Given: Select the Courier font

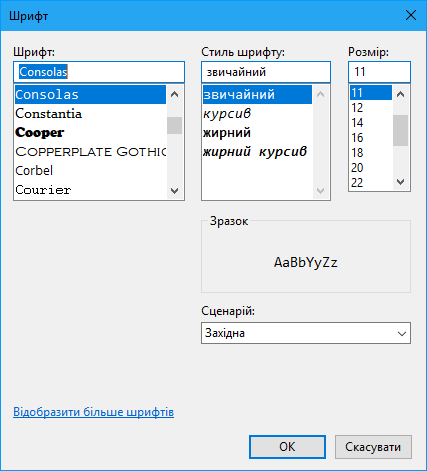Looking at the screenshot, I should coord(90,190).
